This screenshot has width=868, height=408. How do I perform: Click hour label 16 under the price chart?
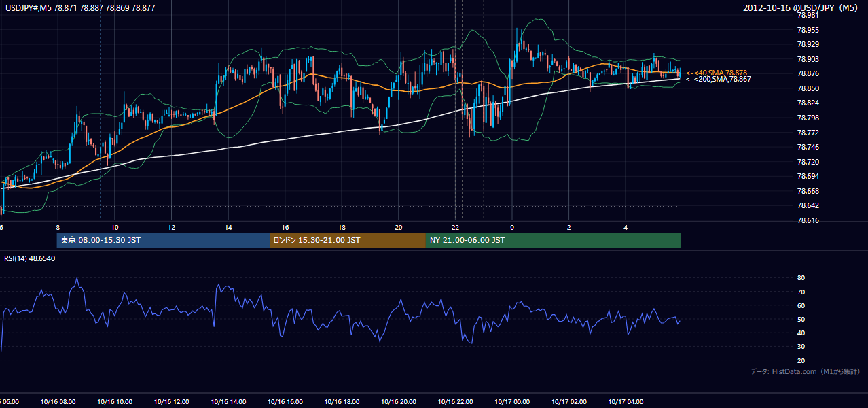point(285,228)
